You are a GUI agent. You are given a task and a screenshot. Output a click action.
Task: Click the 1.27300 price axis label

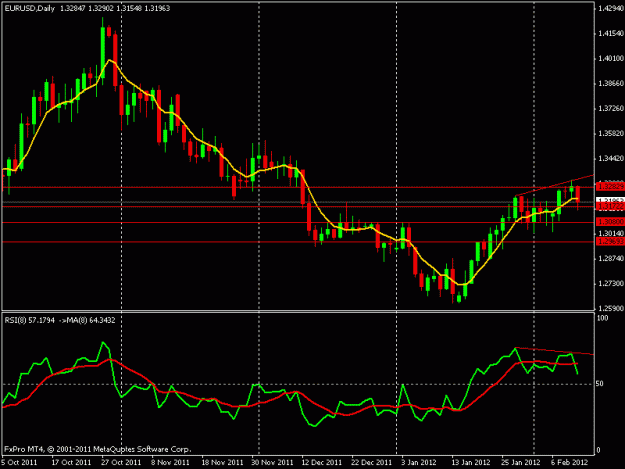(x=611, y=284)
